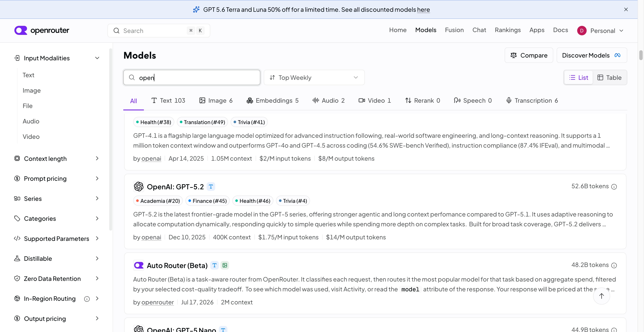Expand the Context length filter
Viewport: 644px width, 332px height.
tap(57, 159)
